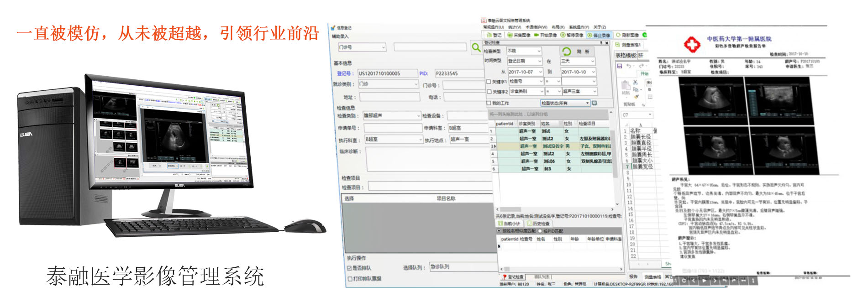Switch to the 历史检查 tab
The image size is (868, 307).
click(x=538, y=224)
